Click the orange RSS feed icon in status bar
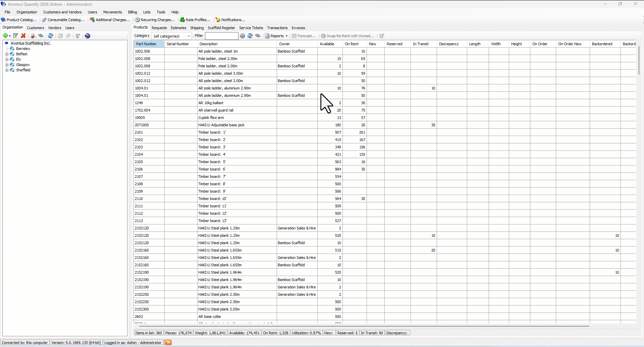 tap(168, 342)
